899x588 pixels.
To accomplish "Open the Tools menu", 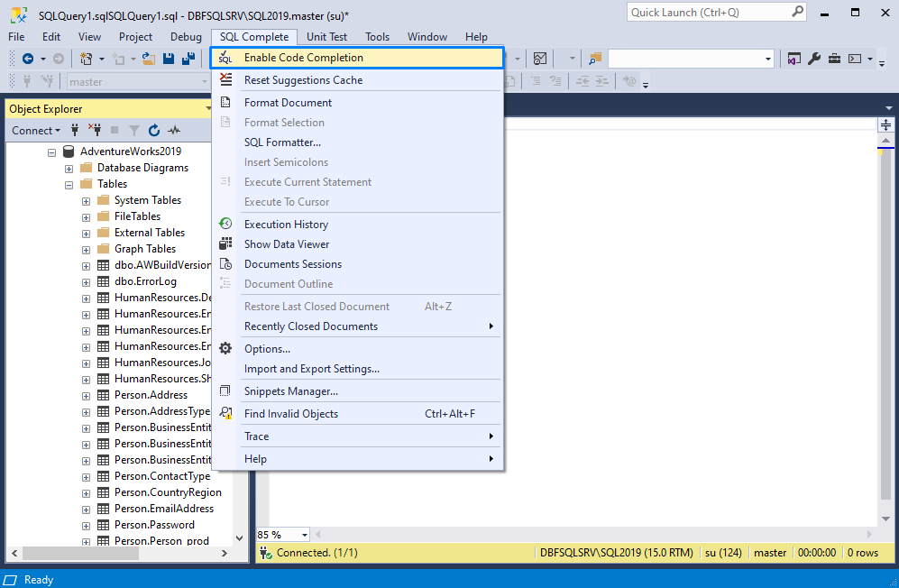I will 377,37.
